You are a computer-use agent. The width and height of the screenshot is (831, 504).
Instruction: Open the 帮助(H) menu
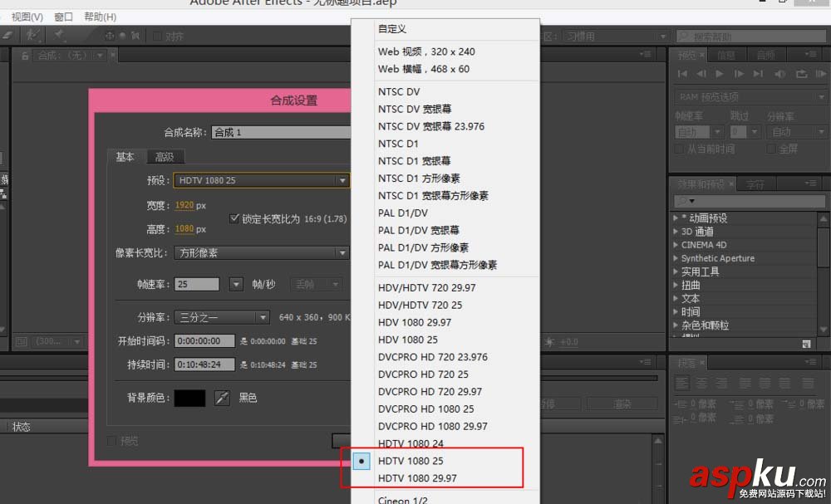point(101,17)
